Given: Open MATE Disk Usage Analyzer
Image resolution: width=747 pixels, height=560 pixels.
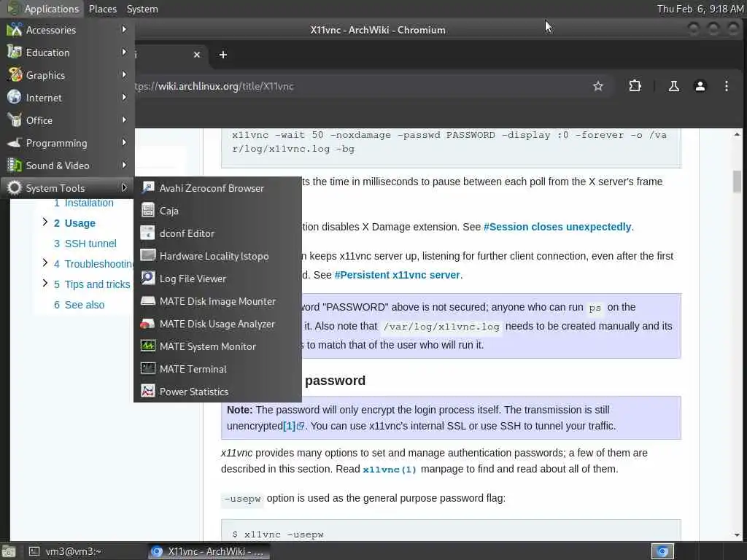Looking at the screenshot, I should tap(217, 324).
